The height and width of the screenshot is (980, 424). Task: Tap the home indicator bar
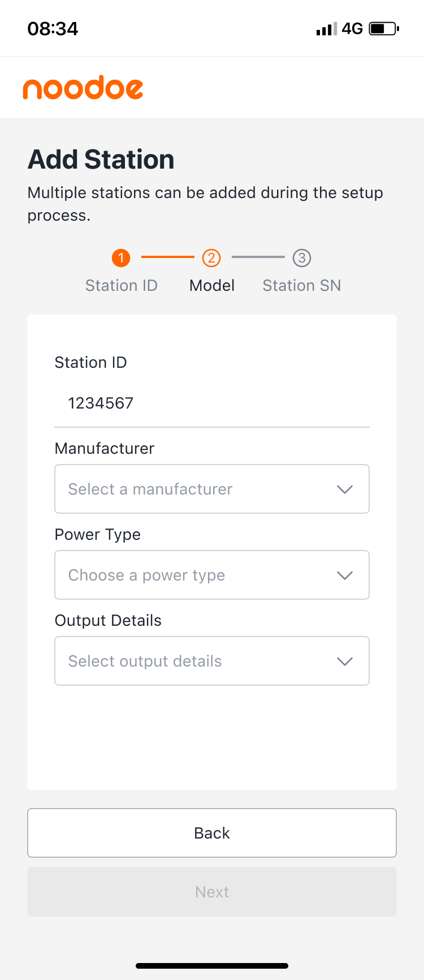click(x=212, y=966)
